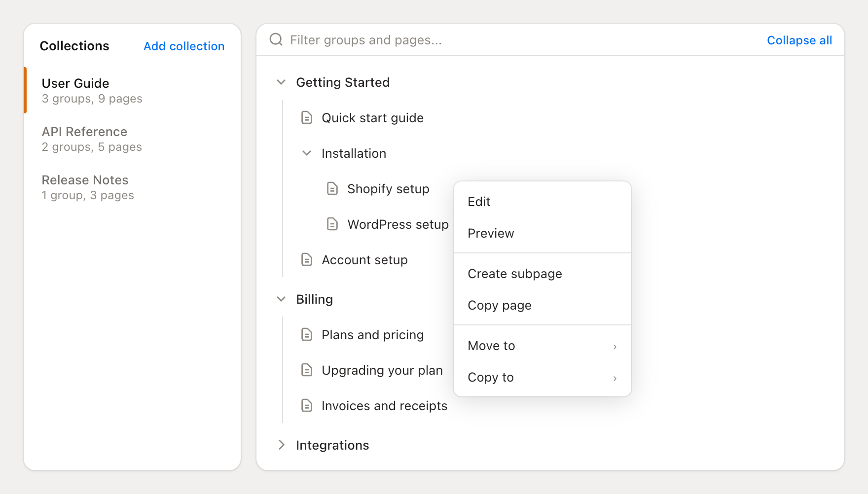The height and width of the screenshot is (494, 868).
Task: Open the Copy to submenu arrow
Action: pos(615,378)
